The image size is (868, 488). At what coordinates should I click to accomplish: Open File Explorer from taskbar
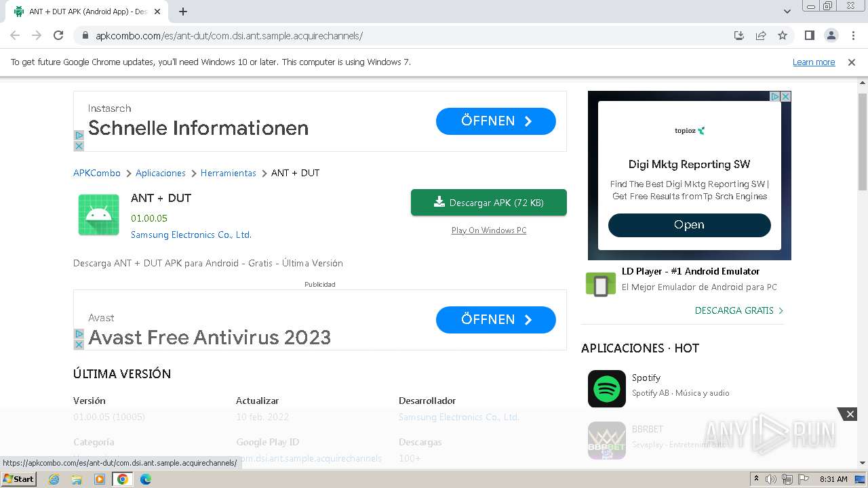click(x=77, y=479)
